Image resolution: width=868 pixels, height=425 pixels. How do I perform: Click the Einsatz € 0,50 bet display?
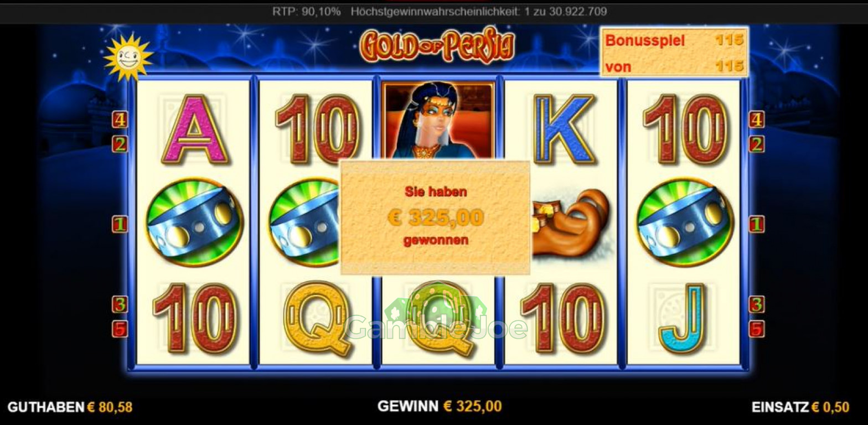(800, 407)
